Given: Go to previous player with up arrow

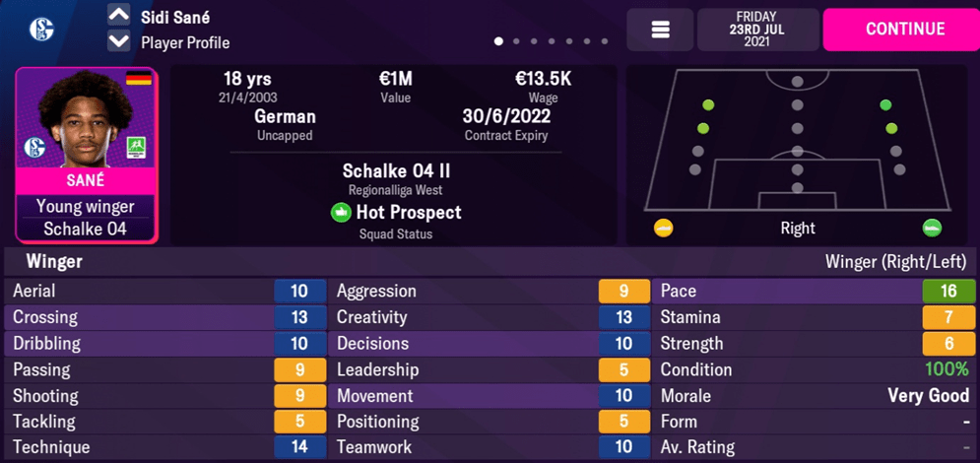Looking at the screenshot, I should click(118, 16).
